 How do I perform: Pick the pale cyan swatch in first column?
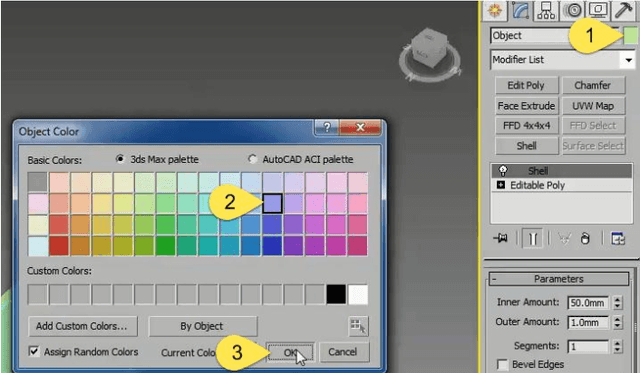(x=38, y=246)
